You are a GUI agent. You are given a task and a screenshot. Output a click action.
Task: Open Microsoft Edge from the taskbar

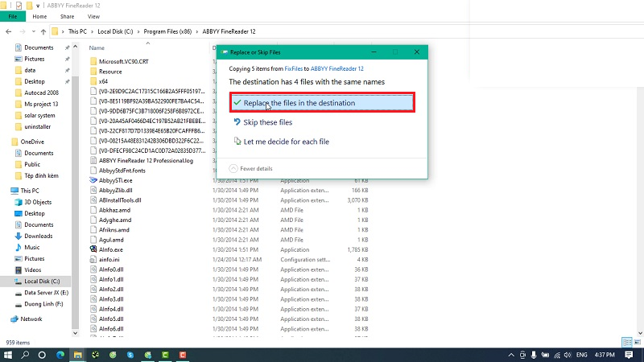pos(60,354)
